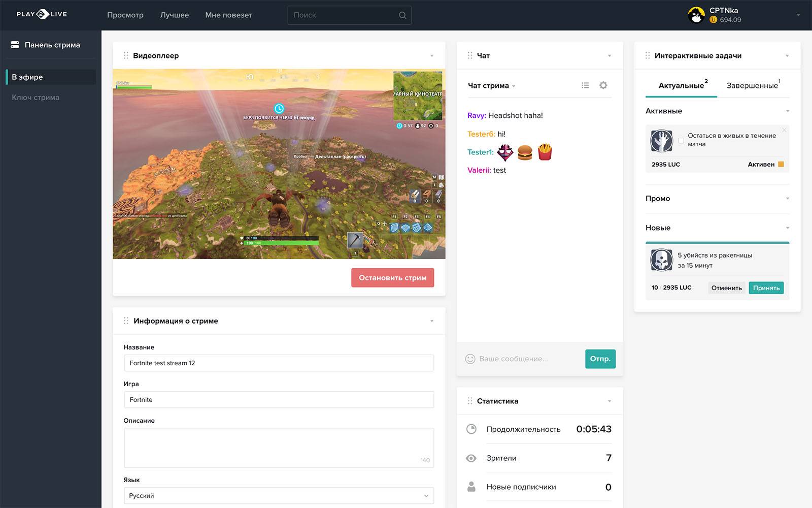Click the masked face emote from Tester1
This screenshot has width=812, height=508.
[505, 152]
